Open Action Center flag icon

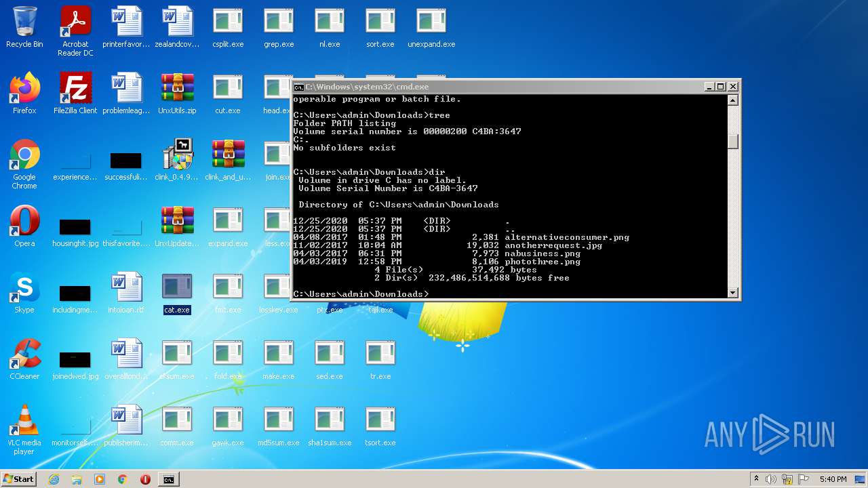(x=804, y=479)
